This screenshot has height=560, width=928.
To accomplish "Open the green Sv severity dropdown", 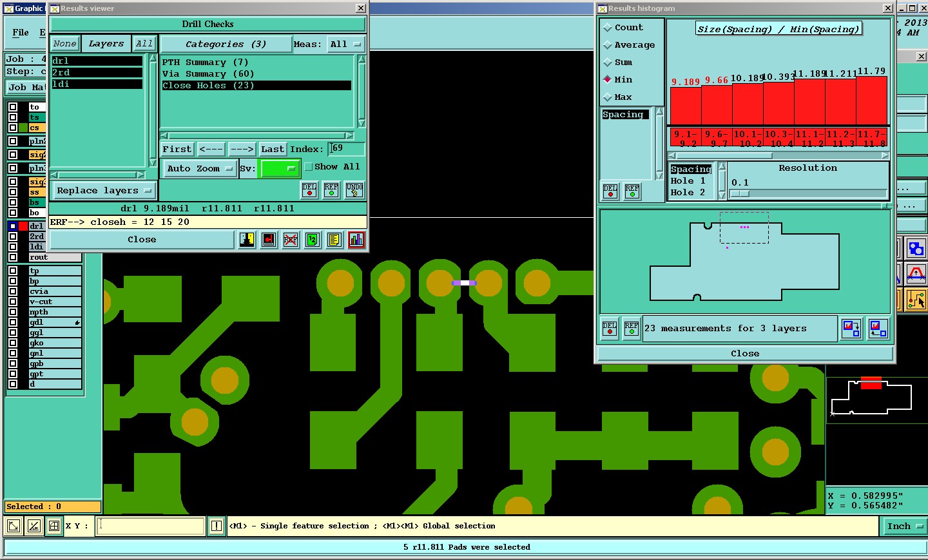I will click(x=280, y=169).
